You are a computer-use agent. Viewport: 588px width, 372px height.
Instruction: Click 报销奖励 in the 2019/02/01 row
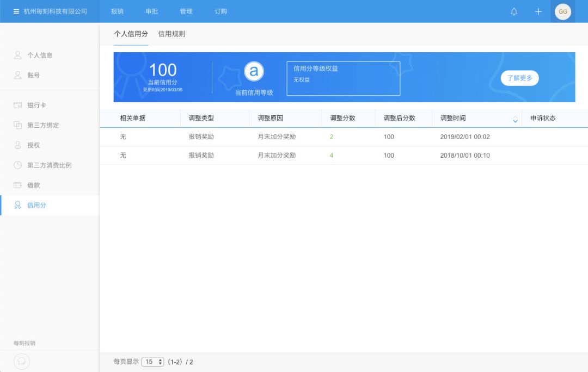(201, 137)
